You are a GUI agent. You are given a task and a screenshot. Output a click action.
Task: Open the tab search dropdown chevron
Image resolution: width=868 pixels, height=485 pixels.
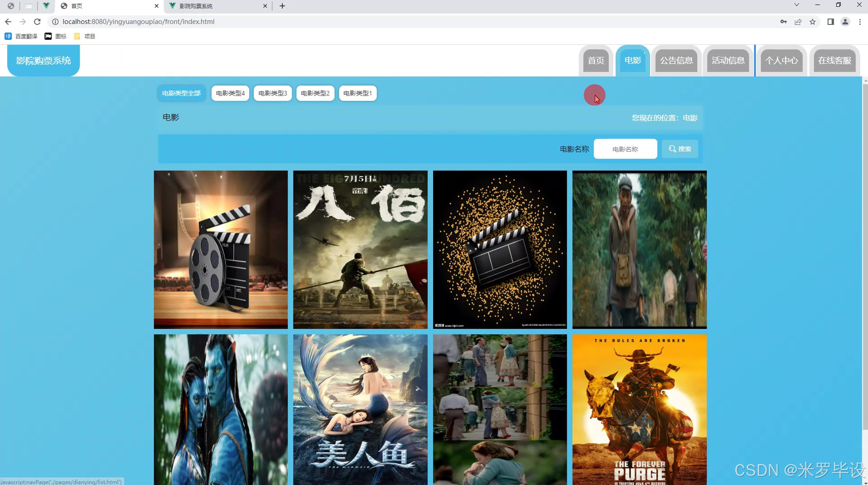pyautogui.click(x=797, y=5)
